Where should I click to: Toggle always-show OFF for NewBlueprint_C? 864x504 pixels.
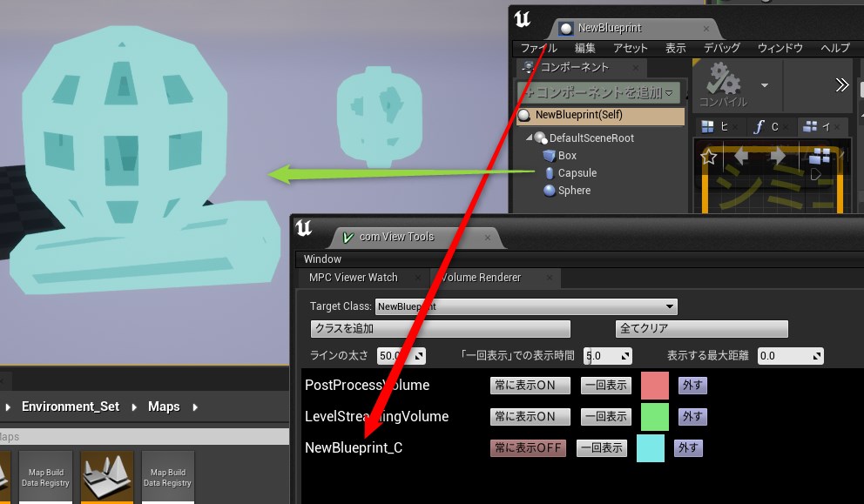[528, 448]
